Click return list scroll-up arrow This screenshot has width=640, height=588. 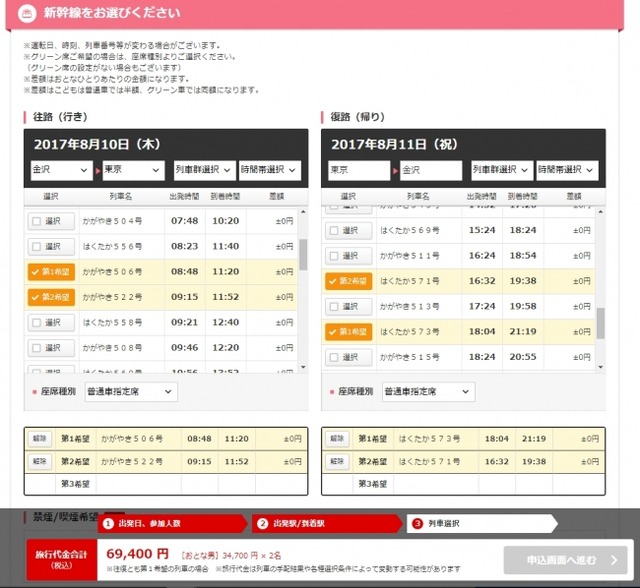(600, 212)
